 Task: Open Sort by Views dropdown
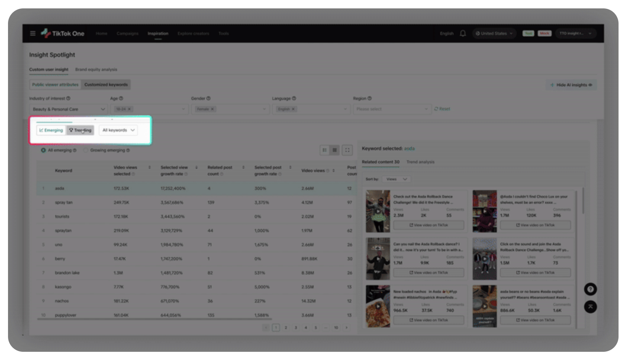pos(397,179)
